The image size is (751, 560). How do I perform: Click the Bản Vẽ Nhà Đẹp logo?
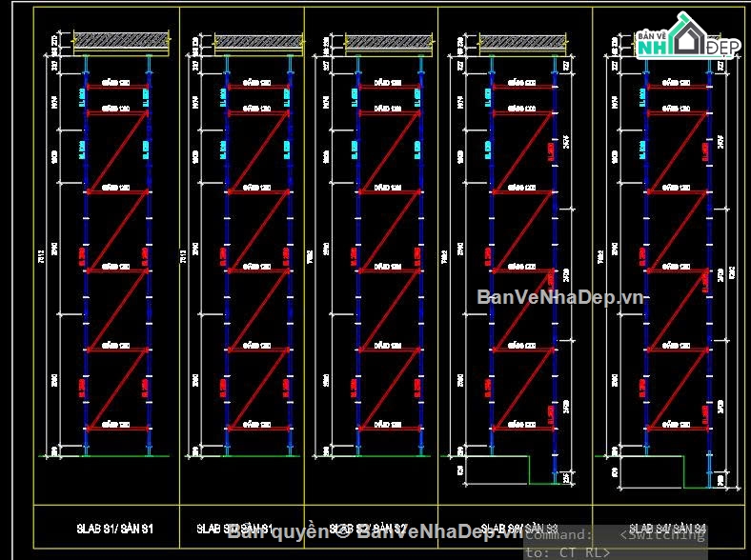[689, 36]
